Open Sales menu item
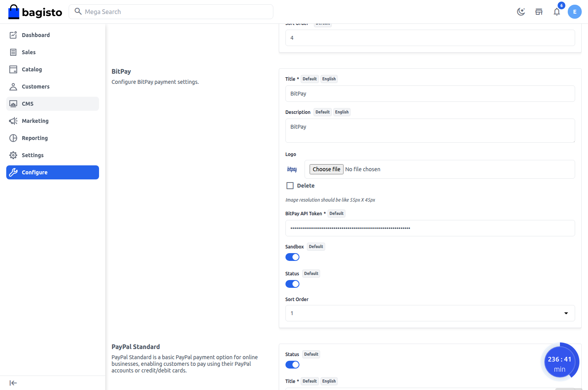The height and width of the screenshot is (390, 588). coord(53,52)
